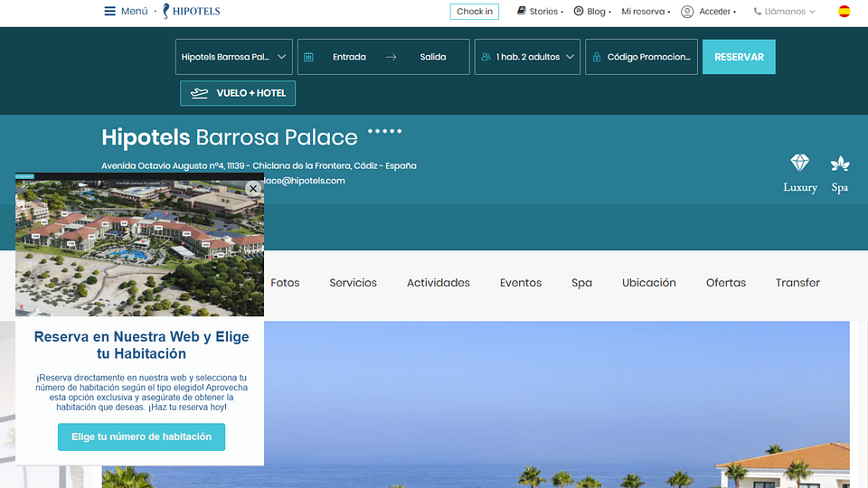Click the Acceder login link
This screenshot has width=868, height=488.
click(x=714, y=11)
